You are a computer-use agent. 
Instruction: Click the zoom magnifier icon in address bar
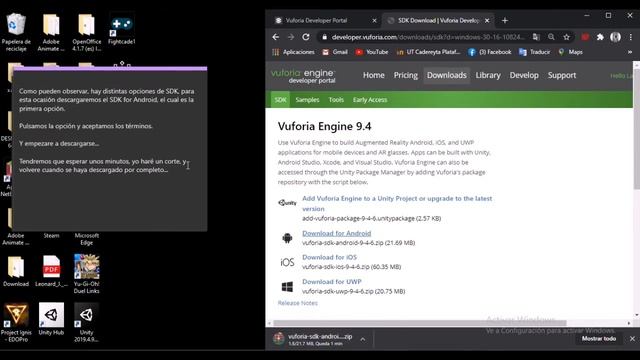coord(551,37)
